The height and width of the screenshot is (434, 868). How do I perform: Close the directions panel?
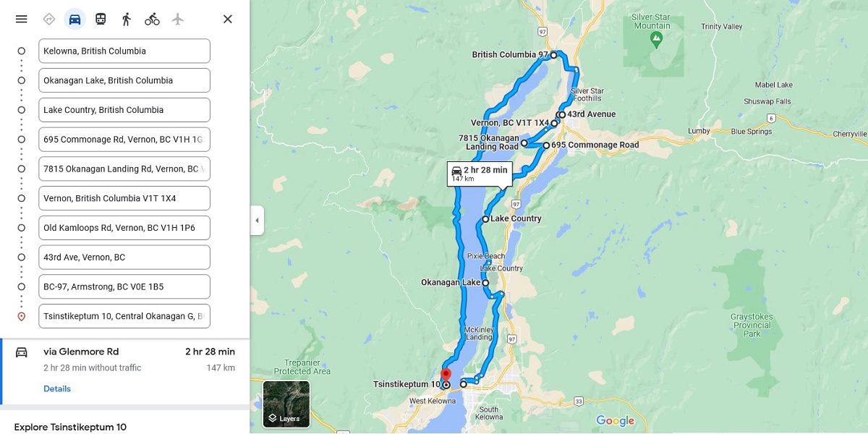[227, 19]
